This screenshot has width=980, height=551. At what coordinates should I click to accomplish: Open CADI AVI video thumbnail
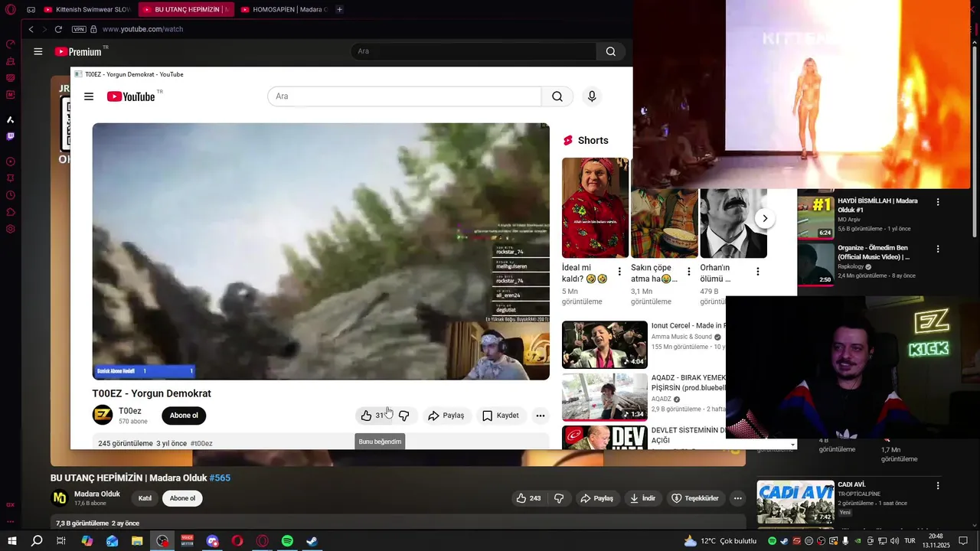click(x=795, y=502)
